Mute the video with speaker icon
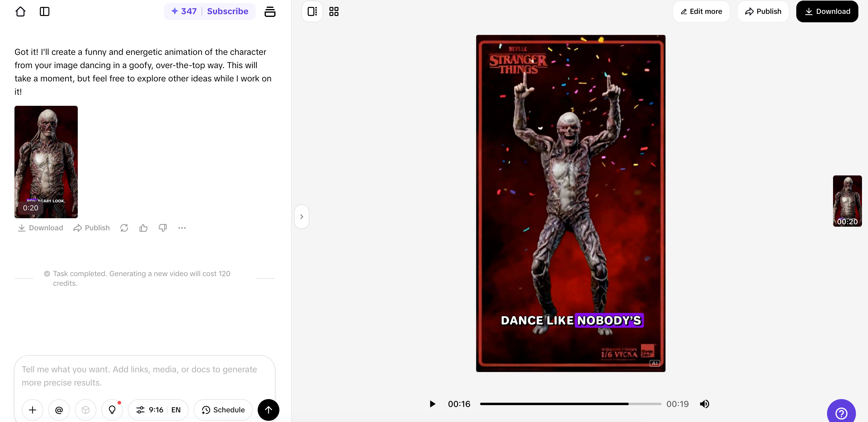Screen dimensions: 868x422 pos(704,403)
